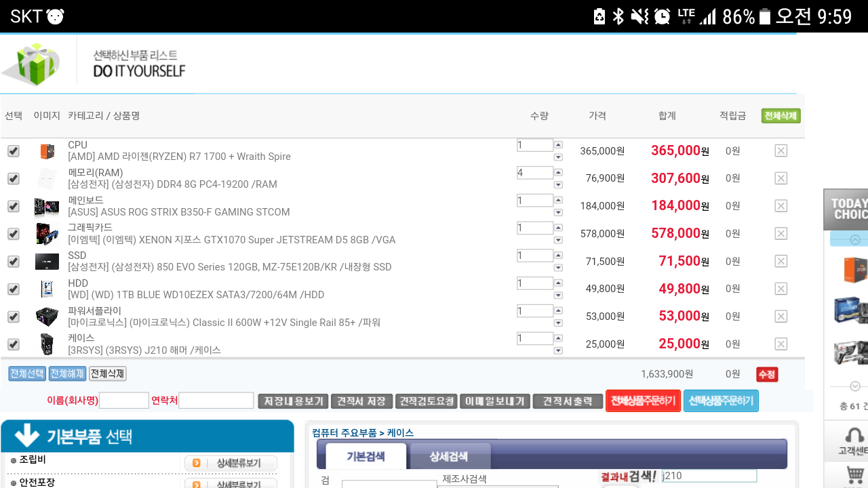This screenshot has width=868, height=488.
Task: Decrease 파워서플라이 quantity with the down arrow
Action: coord(558,323)
